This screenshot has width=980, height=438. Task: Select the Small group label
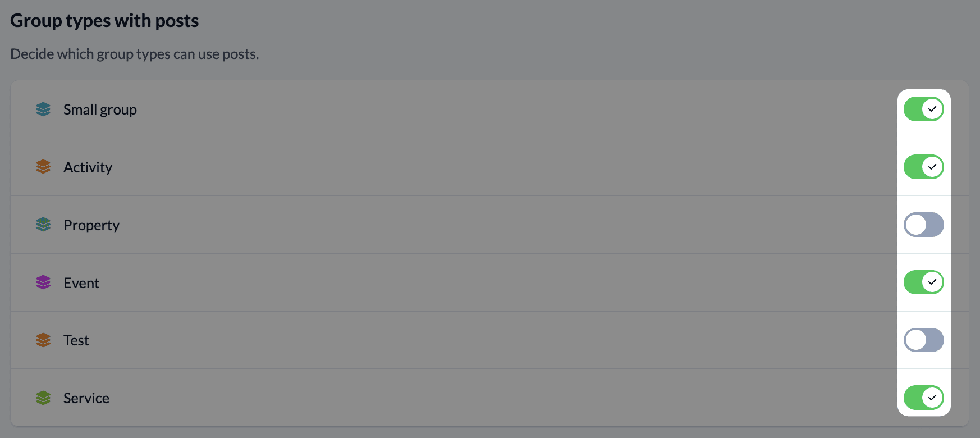[x=100, y=109]
